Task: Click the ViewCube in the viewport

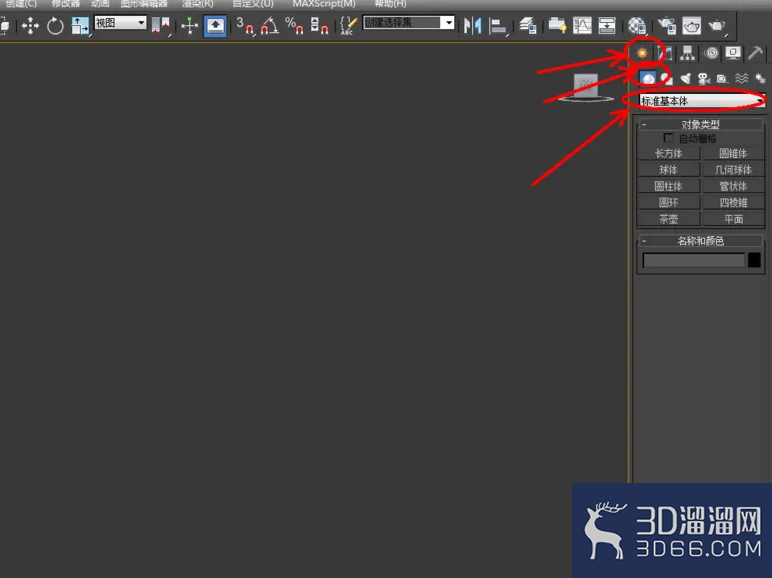Action: point(586,88)
